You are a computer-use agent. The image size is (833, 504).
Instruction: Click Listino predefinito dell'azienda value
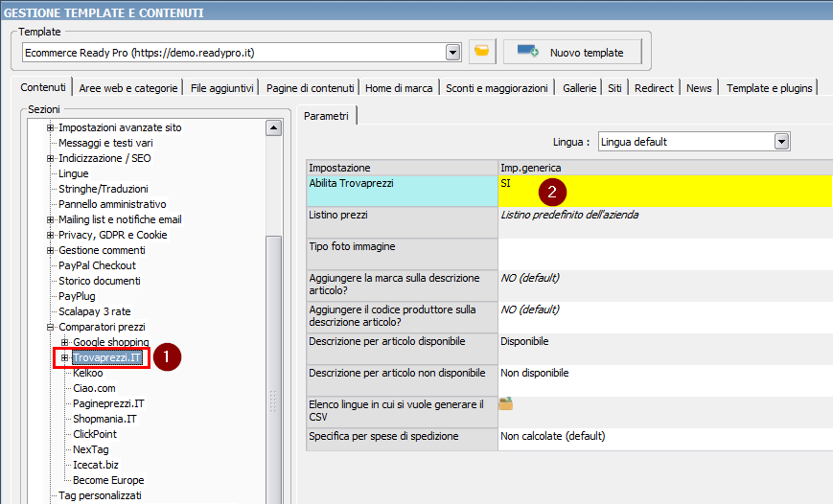pyautogui.click(x=665, y=222)
